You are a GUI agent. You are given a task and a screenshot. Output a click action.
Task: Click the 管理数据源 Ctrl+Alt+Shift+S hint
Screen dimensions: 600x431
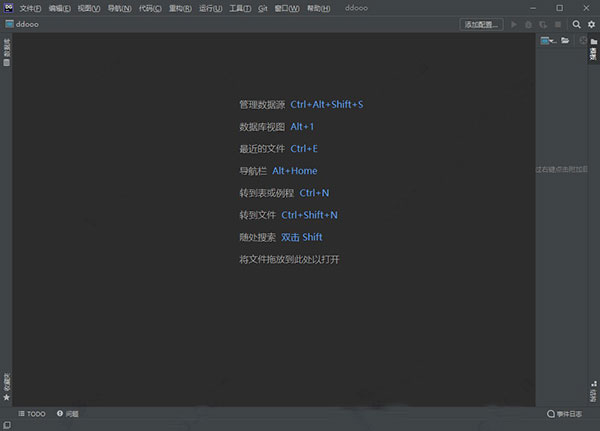pyautogui.click(x=302, y=104)
